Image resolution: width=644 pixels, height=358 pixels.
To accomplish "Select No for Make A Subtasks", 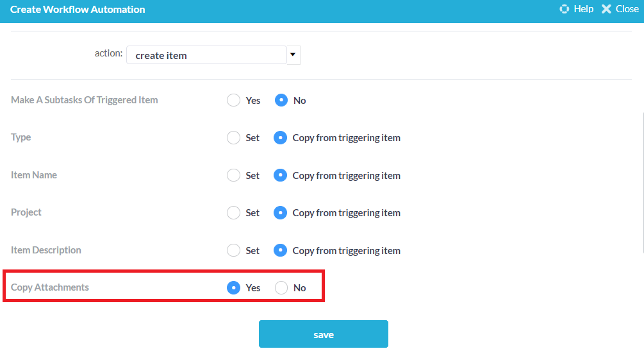I will point(281,100).
